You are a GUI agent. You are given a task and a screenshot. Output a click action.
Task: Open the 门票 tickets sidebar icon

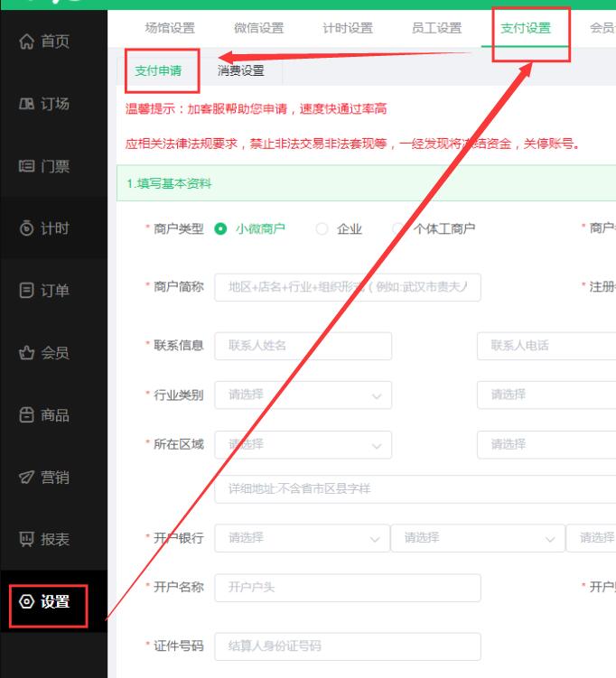click(x=26, y=166)
